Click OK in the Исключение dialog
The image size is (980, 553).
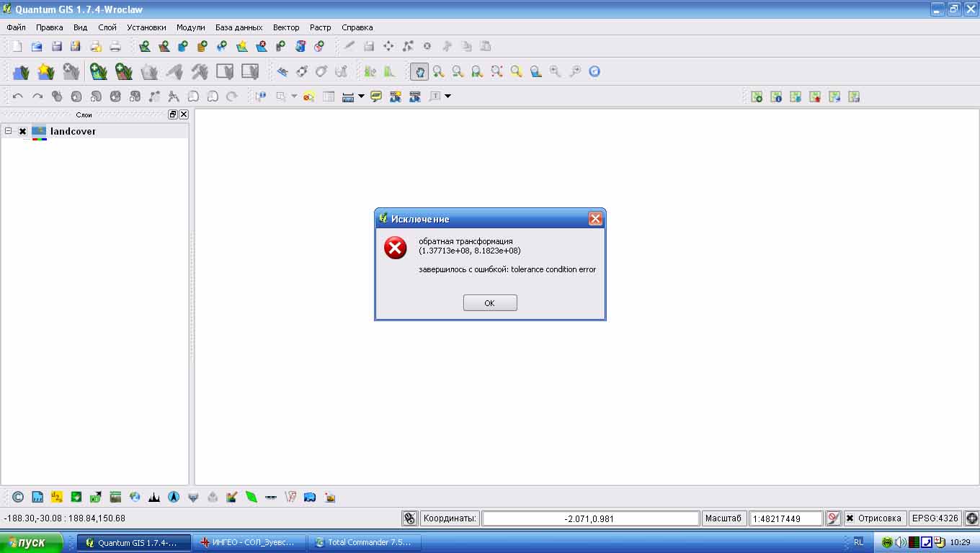click(490, 303)
